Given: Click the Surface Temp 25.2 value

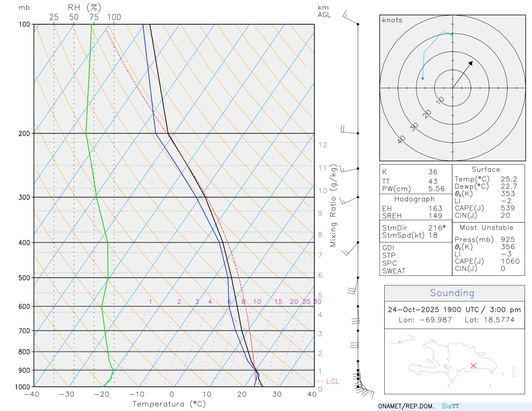Looking at the screenshot, I should (x=509, y=179).
